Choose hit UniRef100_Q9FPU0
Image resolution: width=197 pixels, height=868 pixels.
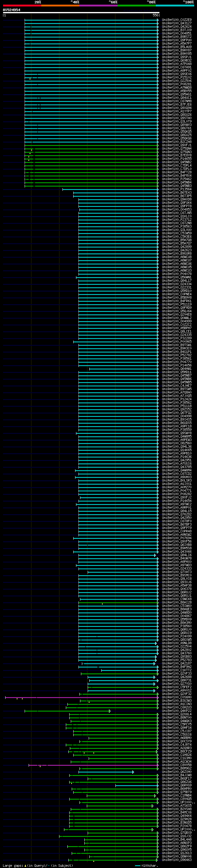176,40
